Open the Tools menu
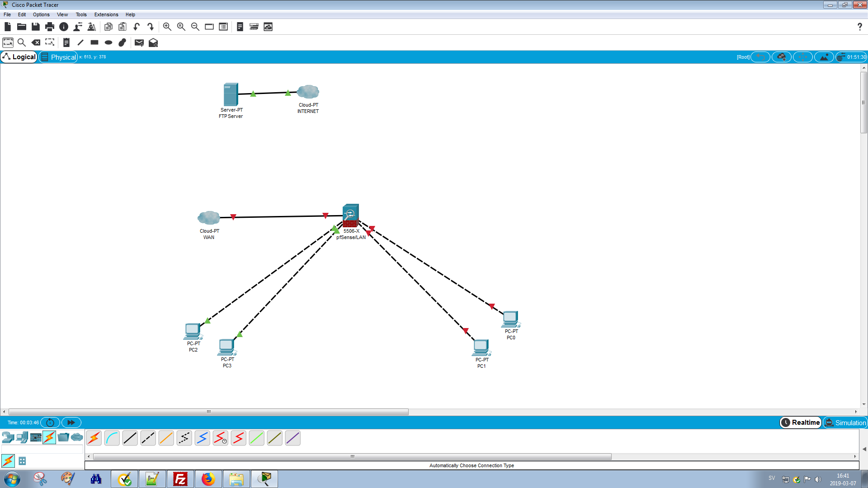Screen dimensions: 868x488 click(81, 14)
